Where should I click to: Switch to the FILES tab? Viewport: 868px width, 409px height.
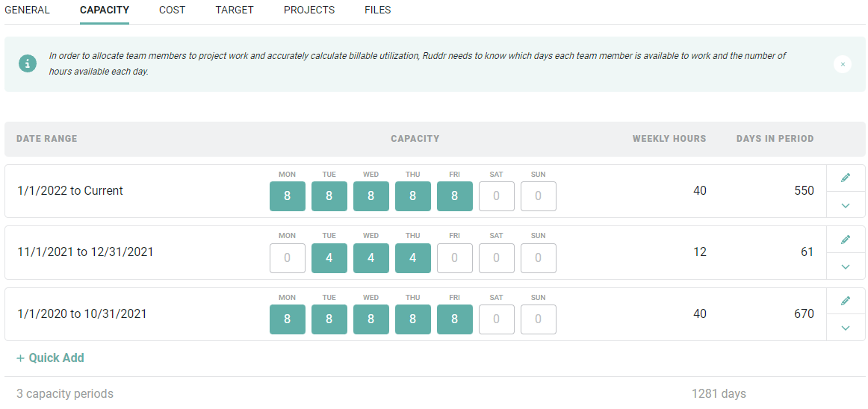[378, 10]
